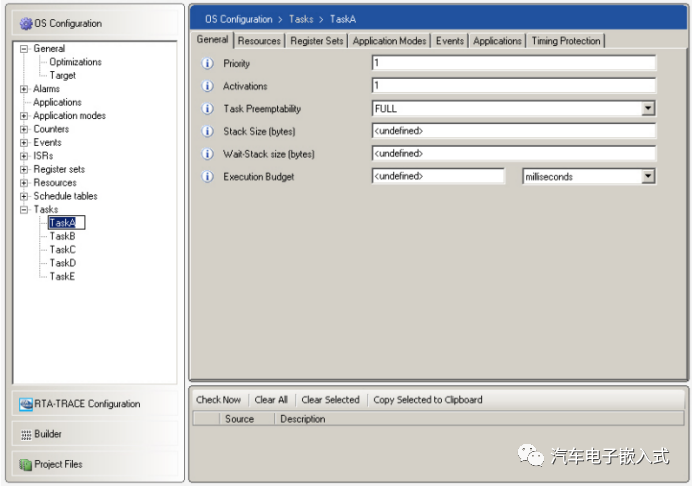Click TaskA in the breadcrumb
Screen dimensions: 692x487
(x=343, y=19)
